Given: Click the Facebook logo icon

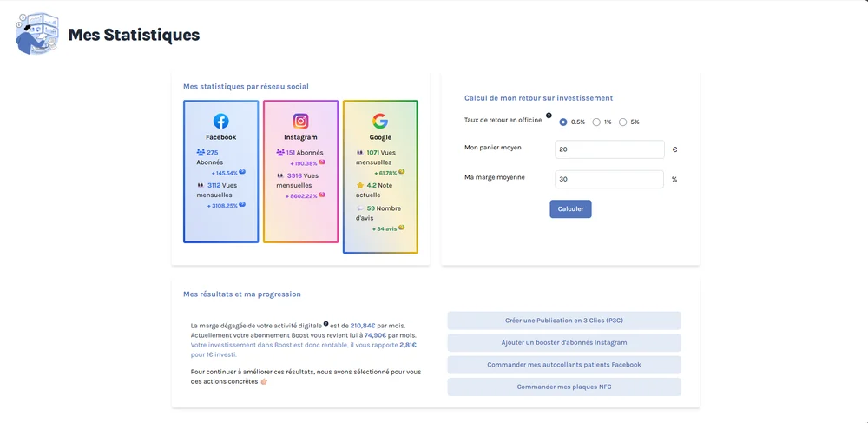Looking at the screenshot, I should 220,122.
